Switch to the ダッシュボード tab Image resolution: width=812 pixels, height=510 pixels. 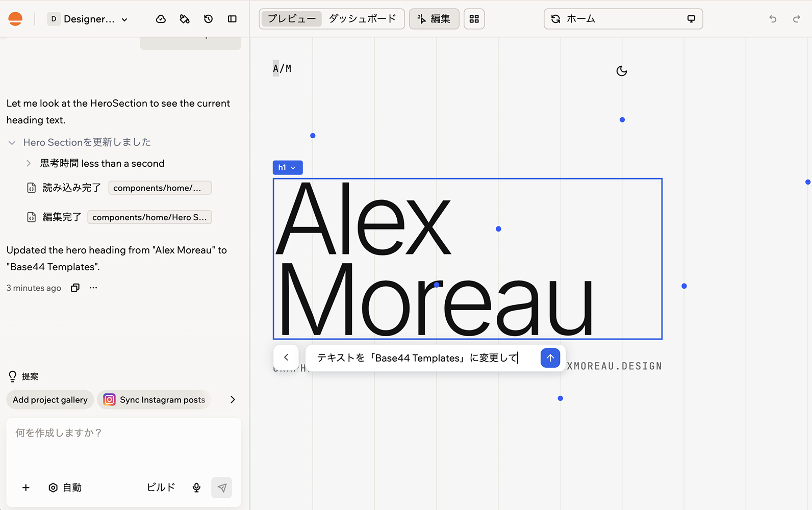[362, 19]
